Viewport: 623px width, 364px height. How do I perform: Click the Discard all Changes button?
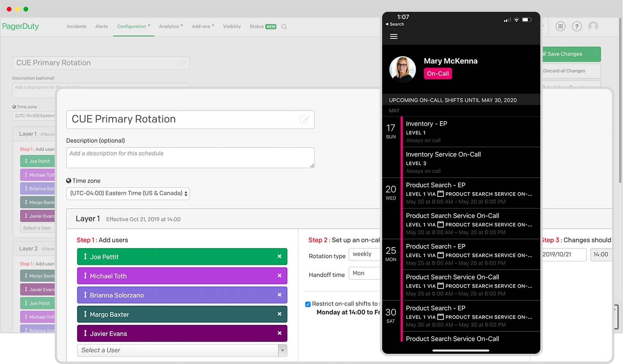pyautogui.click(x=570, y=71)
